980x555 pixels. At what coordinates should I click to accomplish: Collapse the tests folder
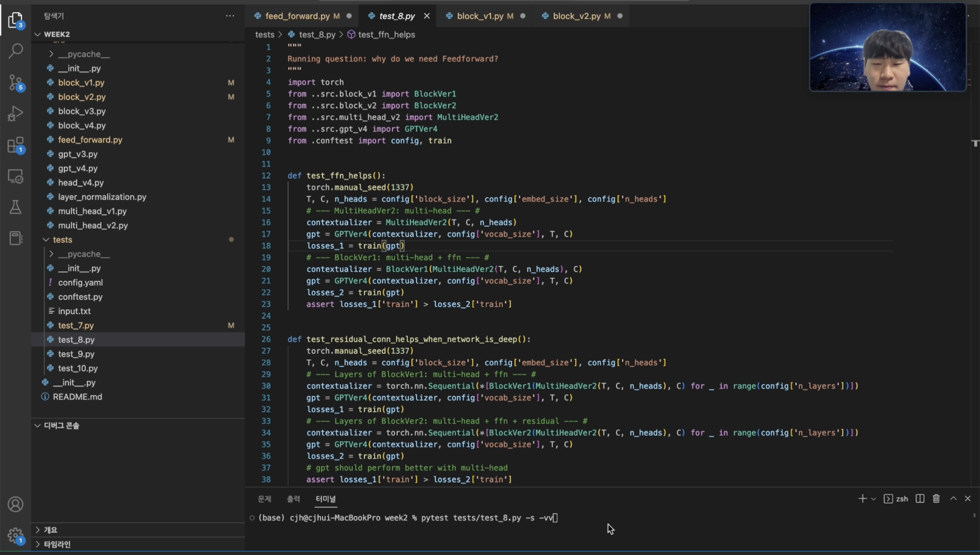pyautogui.click(x=138, y=240)
